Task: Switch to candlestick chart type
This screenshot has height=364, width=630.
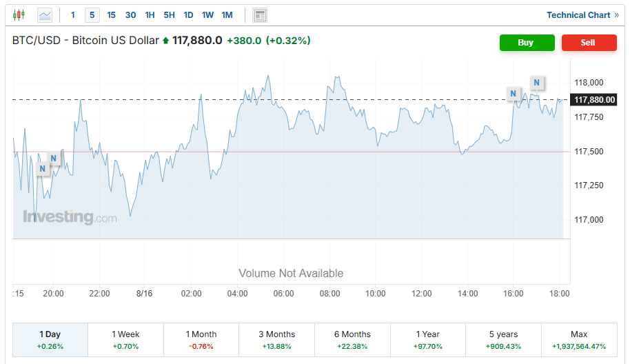Action: 19,14
